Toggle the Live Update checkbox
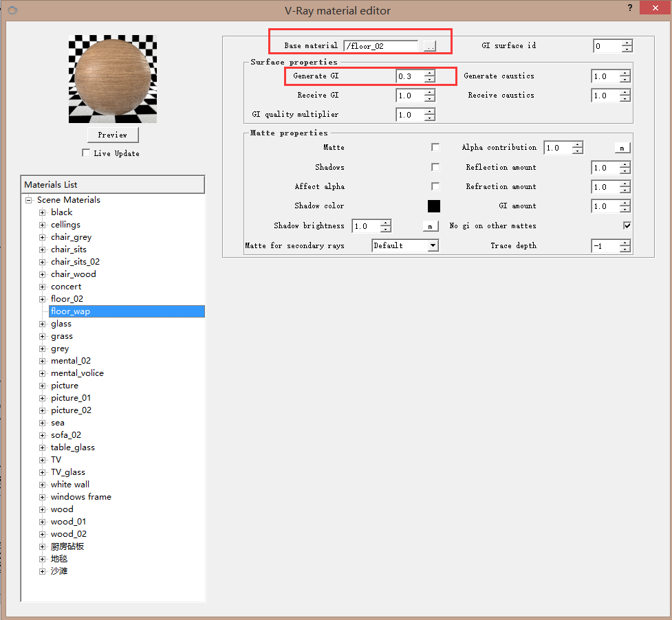672x620 pixels. click(x=86, y=153)
